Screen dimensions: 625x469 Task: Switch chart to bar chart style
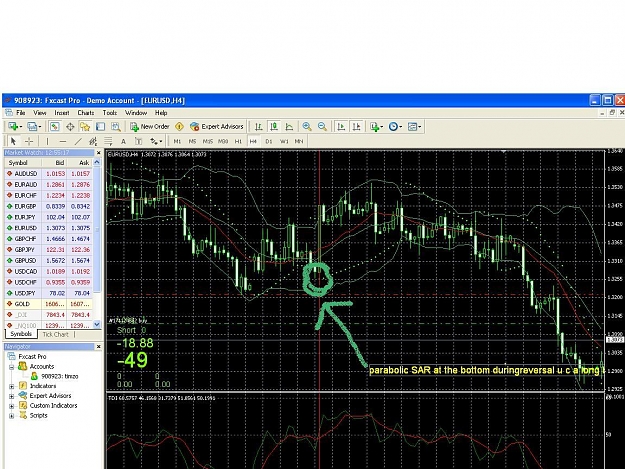pyautogui.click(x=258, y=127)
